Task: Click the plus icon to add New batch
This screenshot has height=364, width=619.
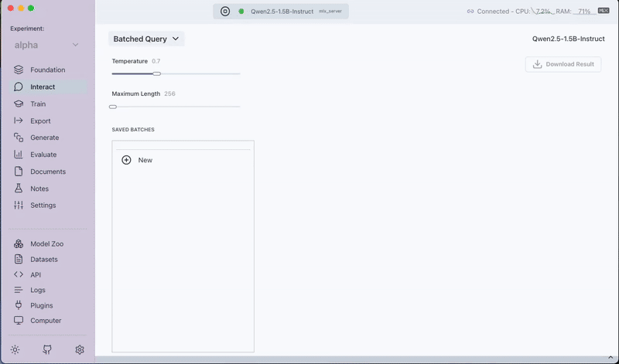Action: pyautogui.click(x=127, y=160)
